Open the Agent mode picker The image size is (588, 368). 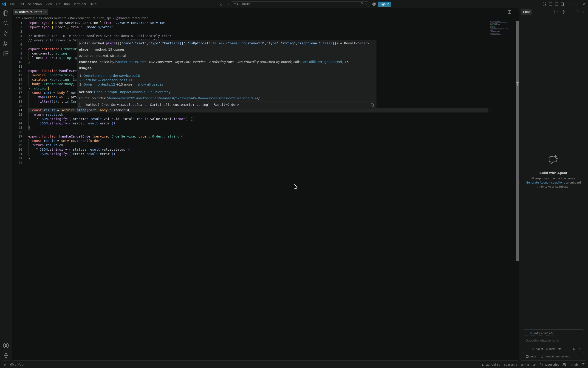point(537,349)
